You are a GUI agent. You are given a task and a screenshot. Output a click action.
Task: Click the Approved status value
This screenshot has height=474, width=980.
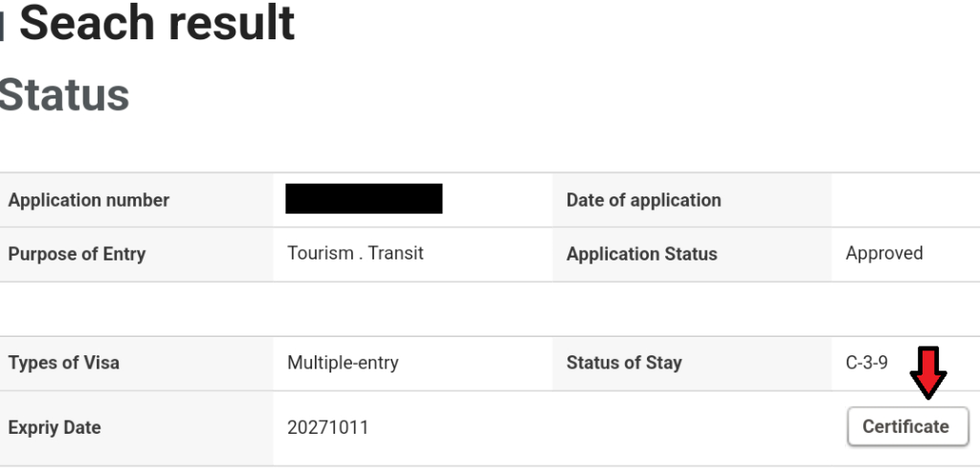coord(884,253)
